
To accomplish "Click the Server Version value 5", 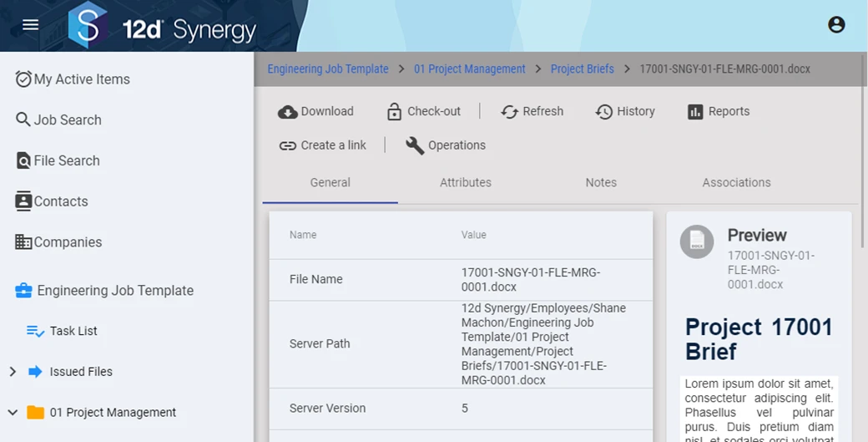I will tap(464, 409).
